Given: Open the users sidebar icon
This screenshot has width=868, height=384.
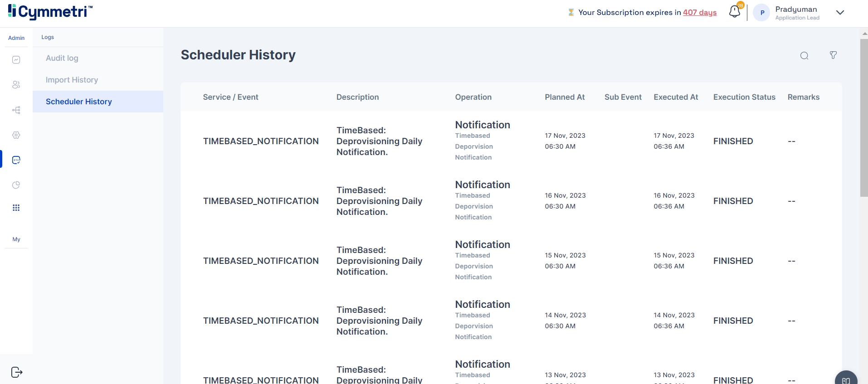Looking at the screenshot, I should tap(16, 85).
